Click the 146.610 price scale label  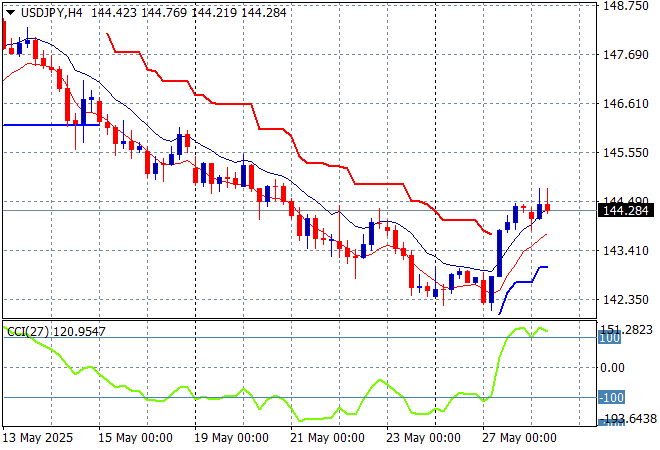coord(625,104)
